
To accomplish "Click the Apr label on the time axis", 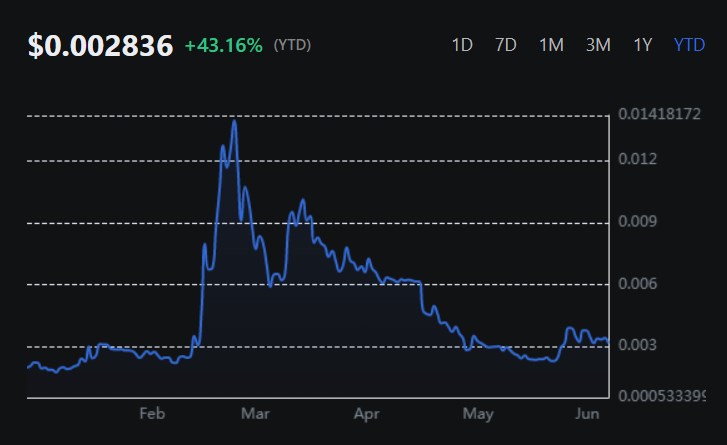I will [367, 413].
